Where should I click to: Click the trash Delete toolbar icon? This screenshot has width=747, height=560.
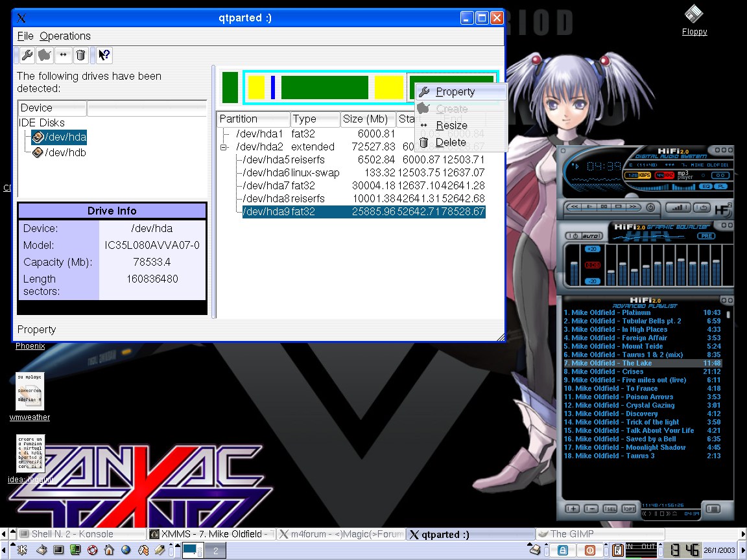click(x=80, y=55)
